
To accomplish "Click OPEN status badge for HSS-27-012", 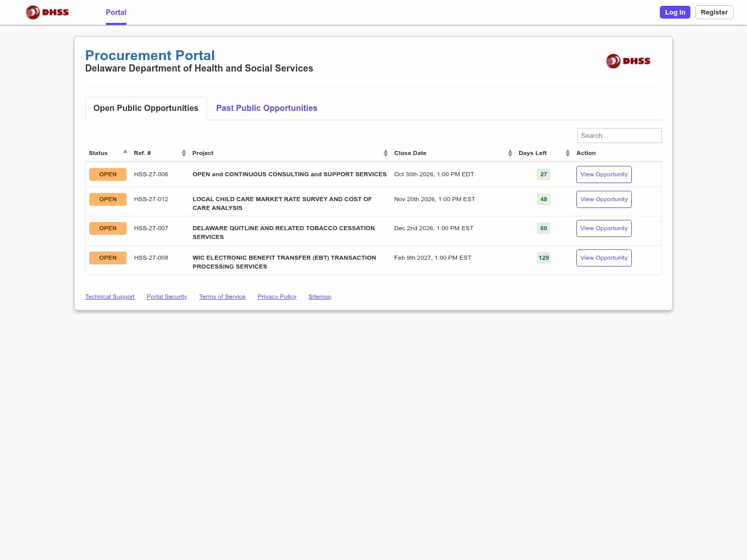I will (108, 199).
